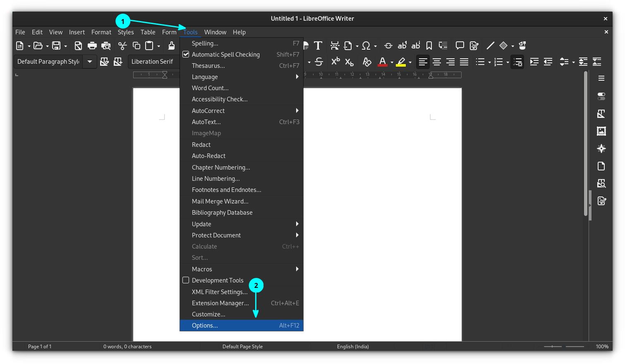
Task: Clear direct formatting with the eraser icon
Action: (367, 62)
